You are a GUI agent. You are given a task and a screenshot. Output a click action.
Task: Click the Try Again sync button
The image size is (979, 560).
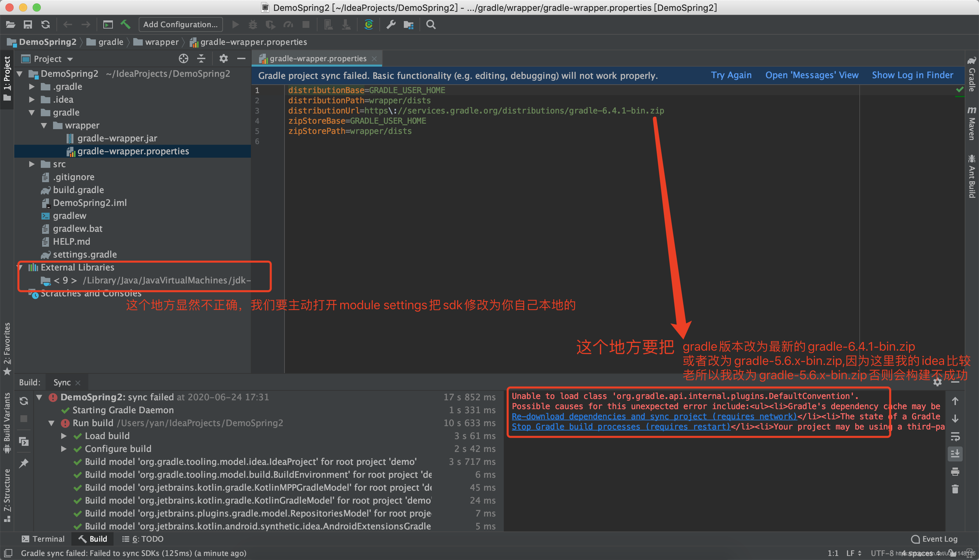pos(732,75)
